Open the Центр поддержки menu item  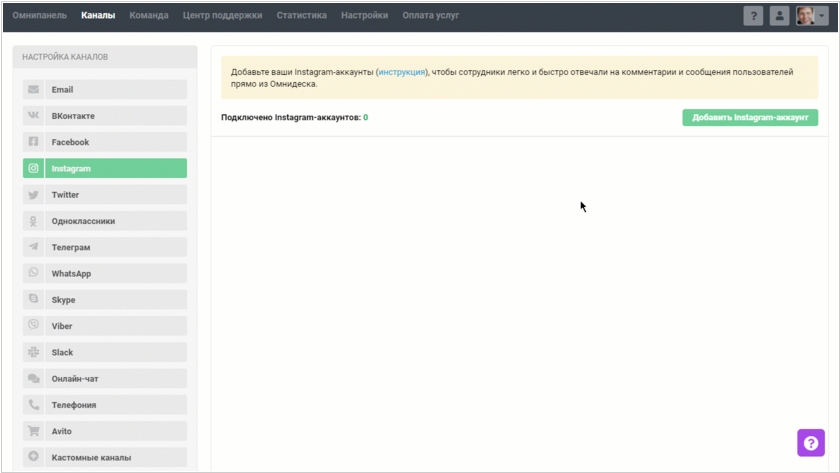222,16
